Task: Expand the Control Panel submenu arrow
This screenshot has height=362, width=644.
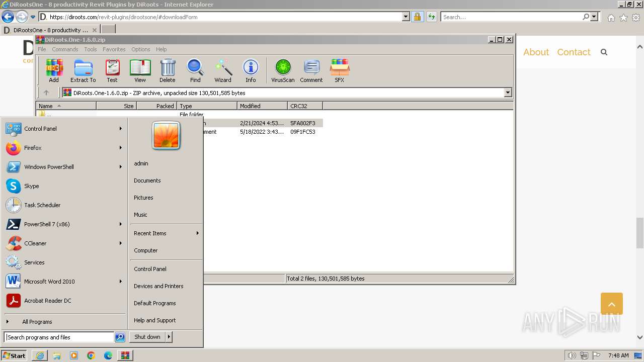Action: [121, 129]
